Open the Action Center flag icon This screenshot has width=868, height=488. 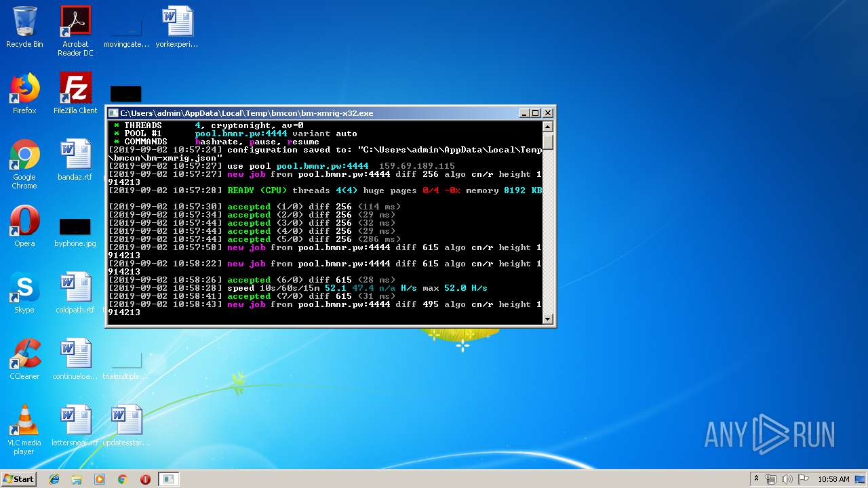pos(802,479)
